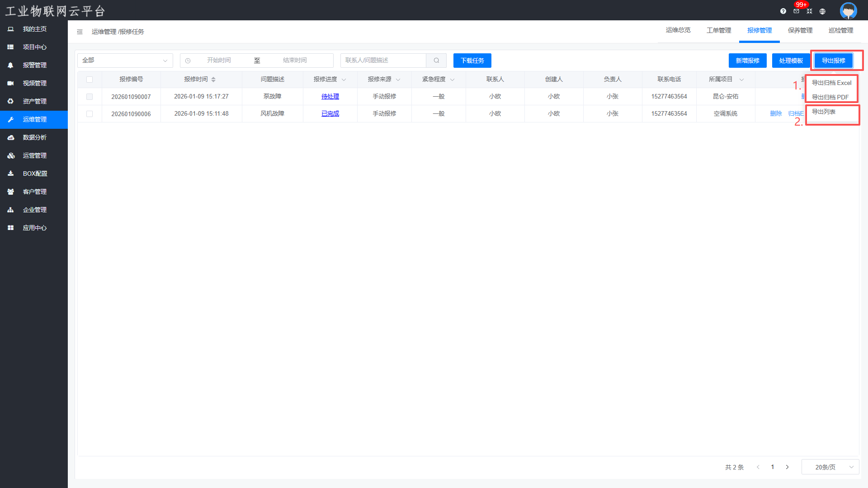868x488 pixels.
Task: Collapse sidebar with the menu fold icon
Action: (80, 32)
